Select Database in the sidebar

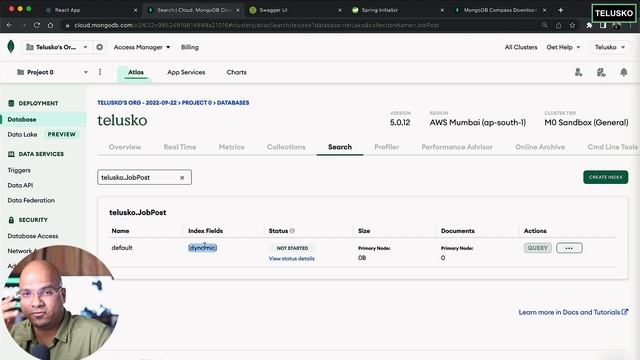pos(43,120)
